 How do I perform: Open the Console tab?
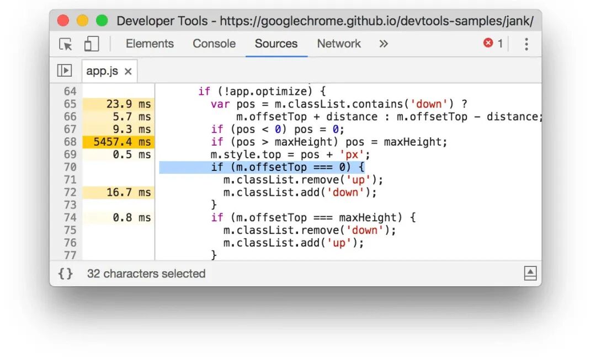pyautogui.click(x=214, y=44)
